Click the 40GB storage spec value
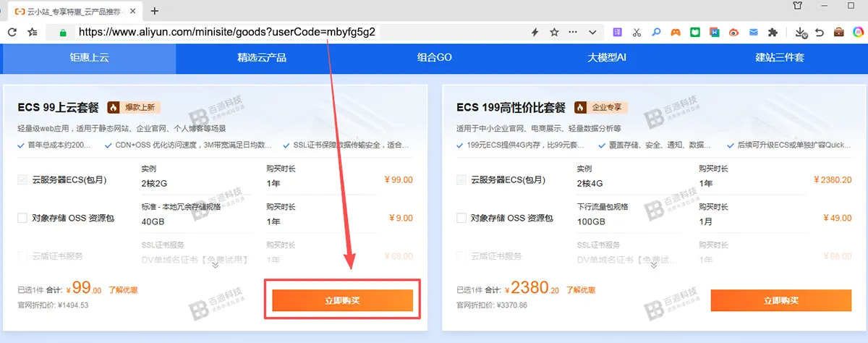 pyautogui.click(x=153, y=221)
